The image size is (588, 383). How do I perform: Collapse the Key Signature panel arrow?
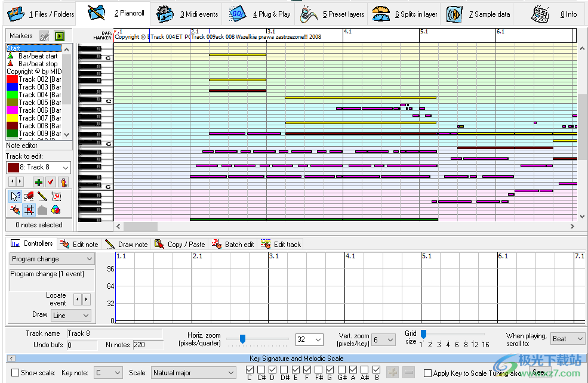pyautogui.click(x=11, y=359)
